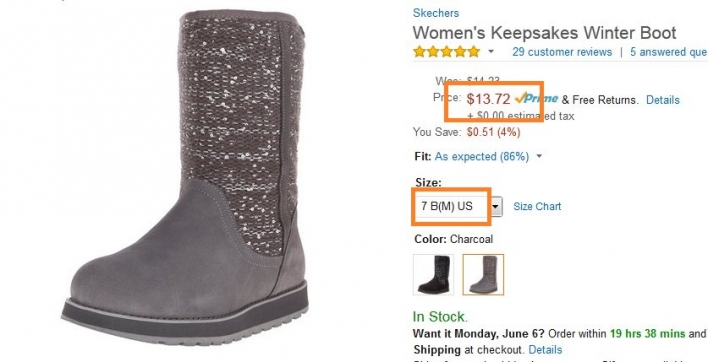The height and width of the screenshot is (362, 708).
Task: Open the 29 customer reviews link
Action: (x=562, y=52)
